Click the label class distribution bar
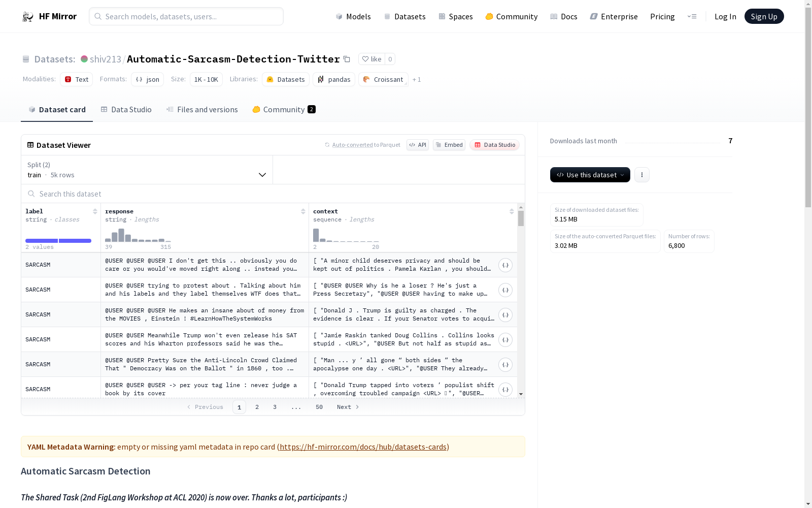Screen dimensions: 812x508 coord(58,241)
